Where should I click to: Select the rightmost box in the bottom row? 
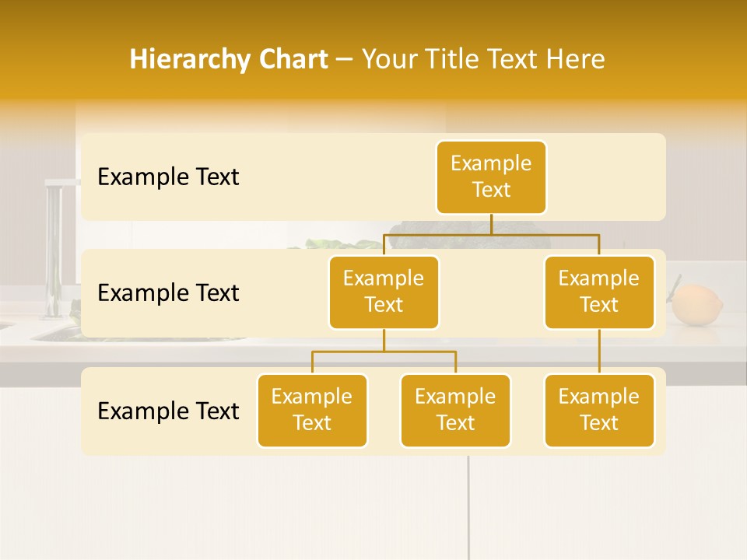pos(599,411)
